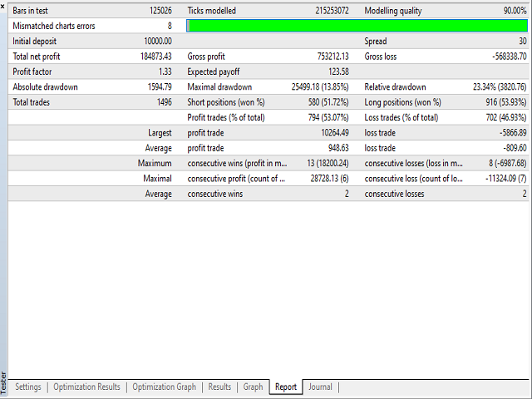Image resolution: width=532 pixels, height=399 pixels.
Task: Open the Optimization Graph tab
Action: click(x=164, y=387)
